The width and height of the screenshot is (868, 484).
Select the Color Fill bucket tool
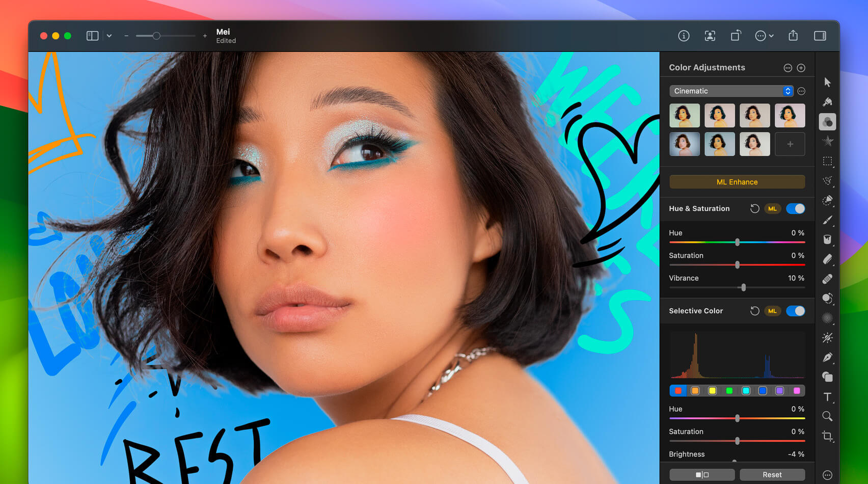coord(827,239)
